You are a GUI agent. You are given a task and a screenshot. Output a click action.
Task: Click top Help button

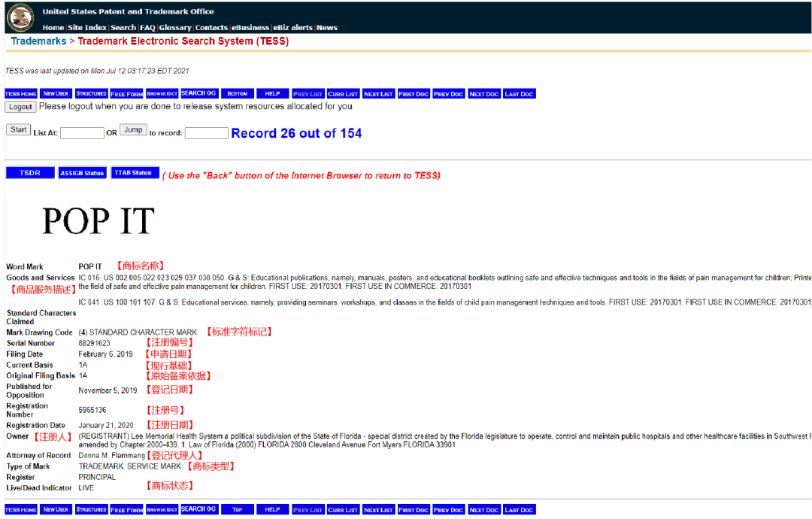point(272,94)
